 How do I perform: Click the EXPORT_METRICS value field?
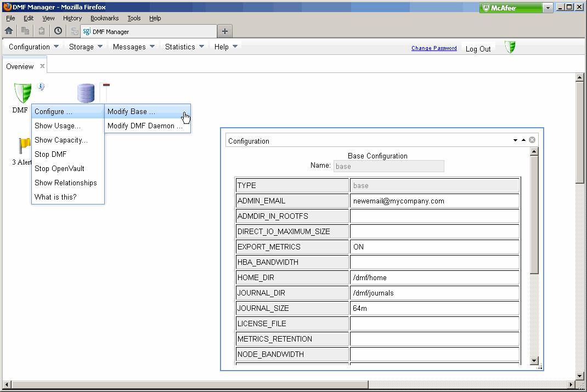pos(434,247)
